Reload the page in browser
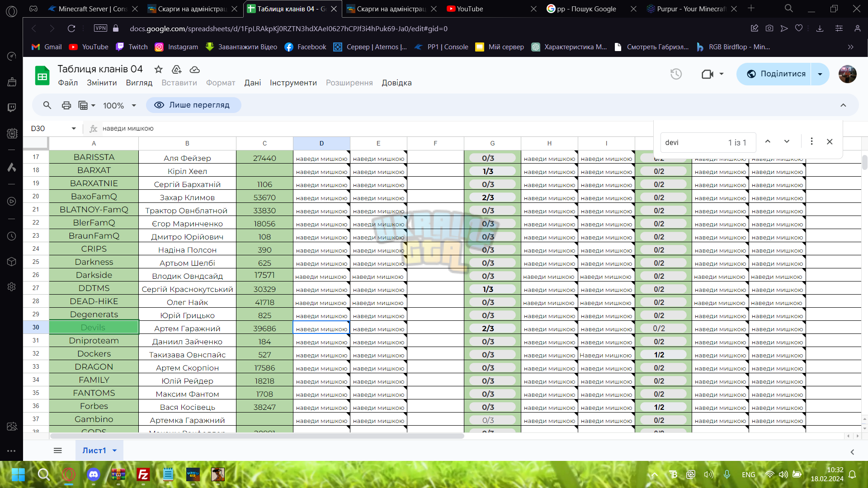Screen dimensions: 868x488 pyautogui.click(x=71, y=28)
